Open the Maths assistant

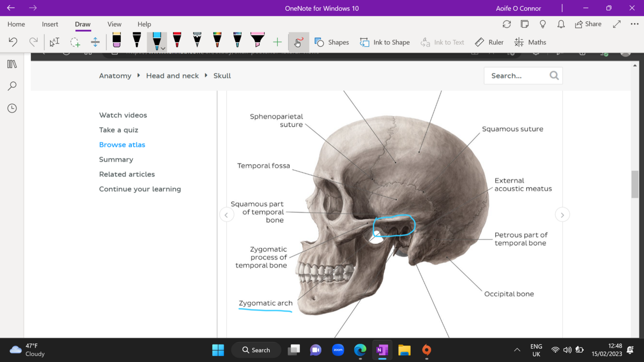point(530,42)
